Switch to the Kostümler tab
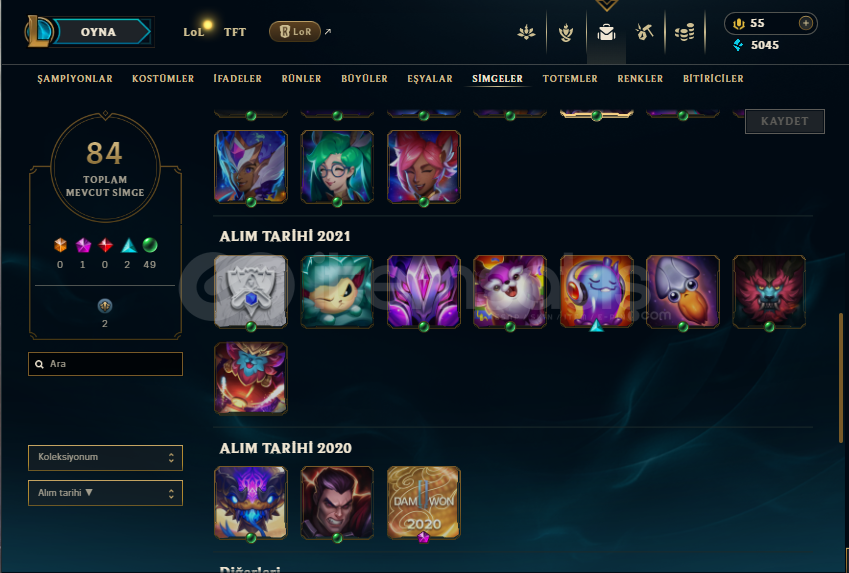The height and width of the screenshot is (573, 849). (x=163, y=79)
